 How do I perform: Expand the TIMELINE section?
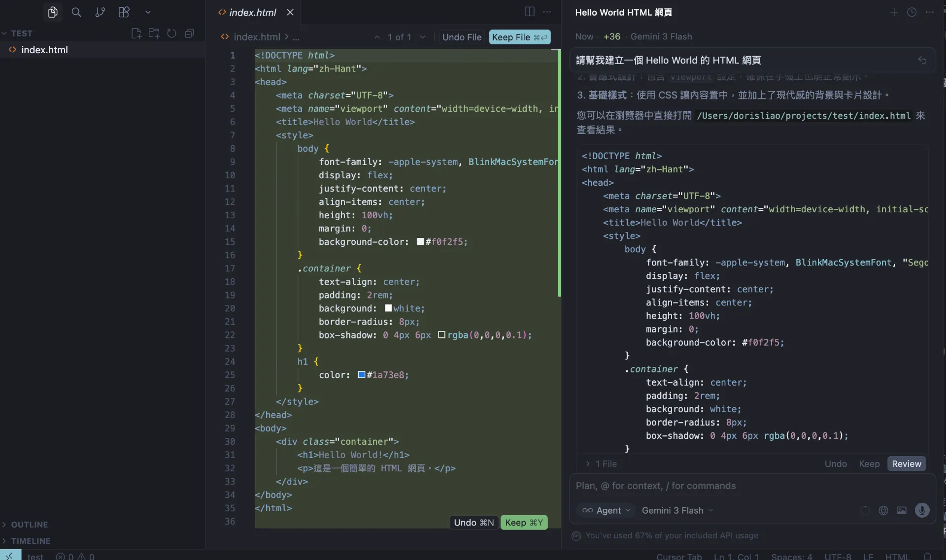pos(31,541)
